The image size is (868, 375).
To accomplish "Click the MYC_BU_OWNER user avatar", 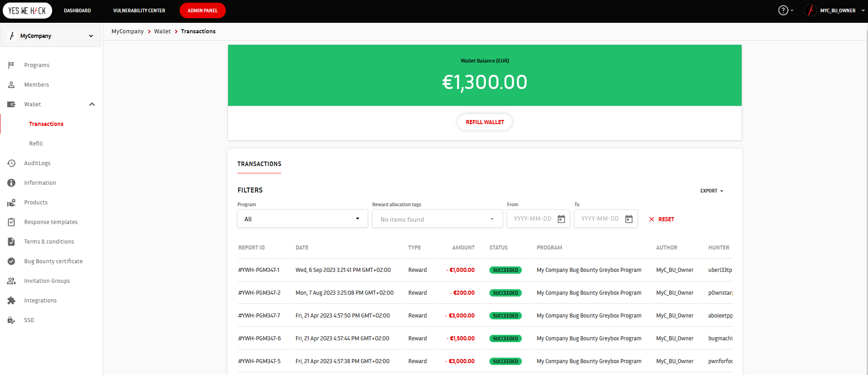I will [x=811, y=10].
